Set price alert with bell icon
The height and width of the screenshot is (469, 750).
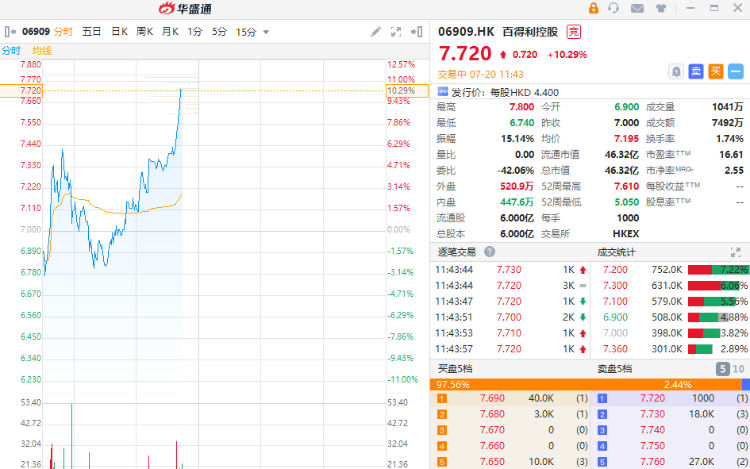676,72
